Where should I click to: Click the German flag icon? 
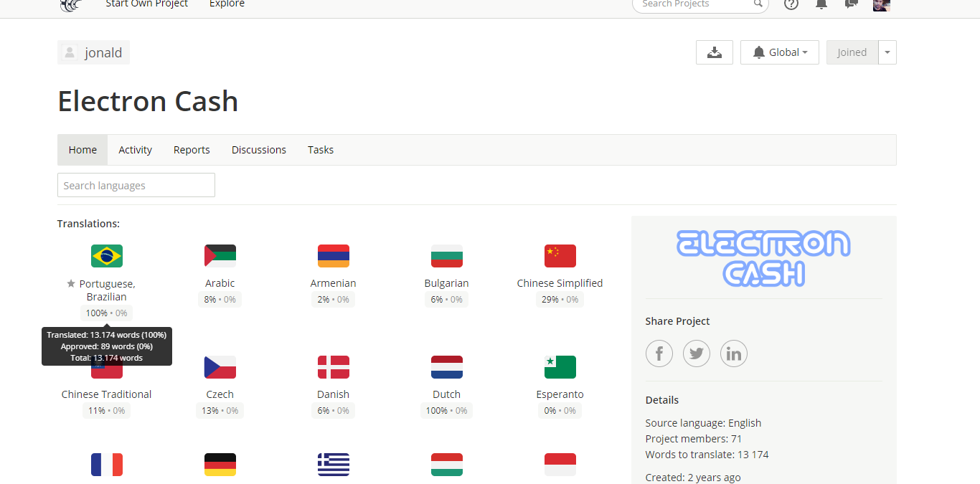220,465
